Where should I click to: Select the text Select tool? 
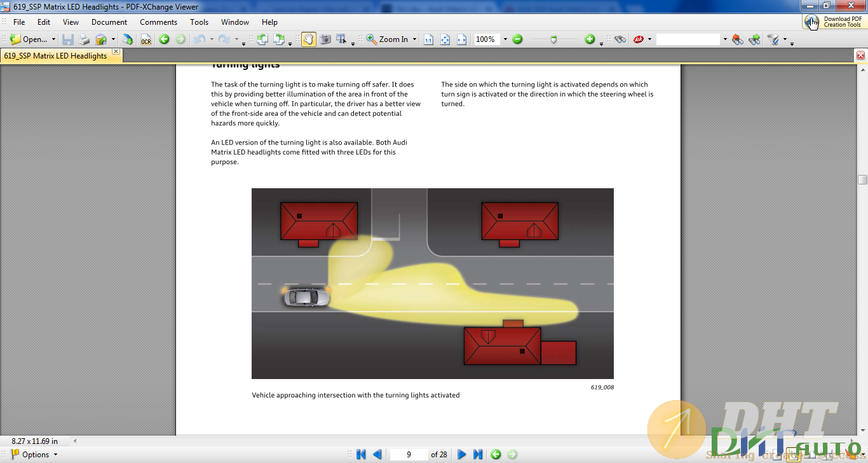(341, 39)
